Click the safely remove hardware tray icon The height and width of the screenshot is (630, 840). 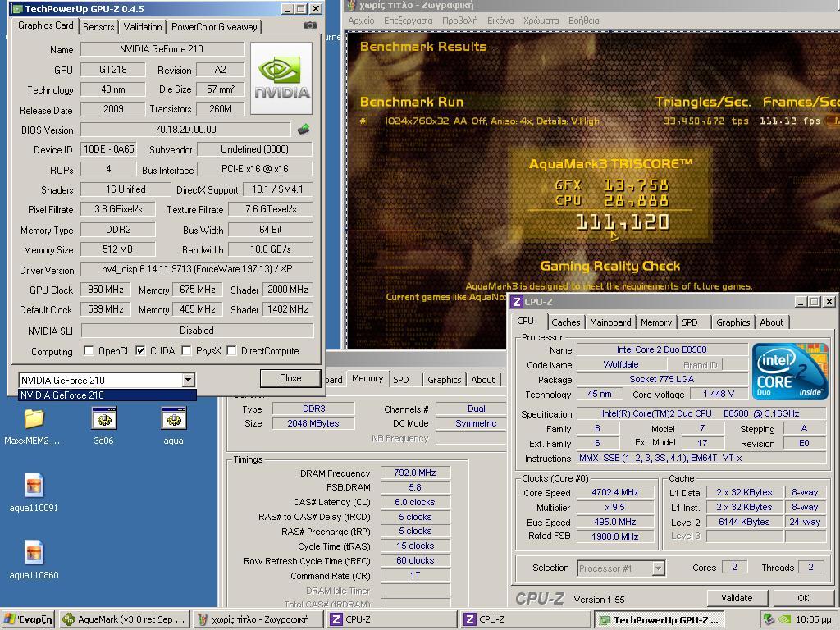tap(769, 619)
